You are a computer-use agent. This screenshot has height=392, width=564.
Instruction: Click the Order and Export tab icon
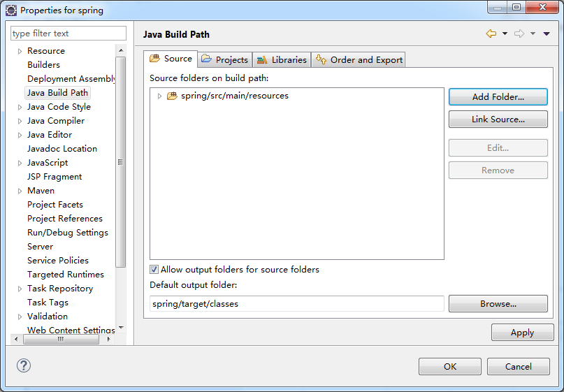(x=321, y=59)
